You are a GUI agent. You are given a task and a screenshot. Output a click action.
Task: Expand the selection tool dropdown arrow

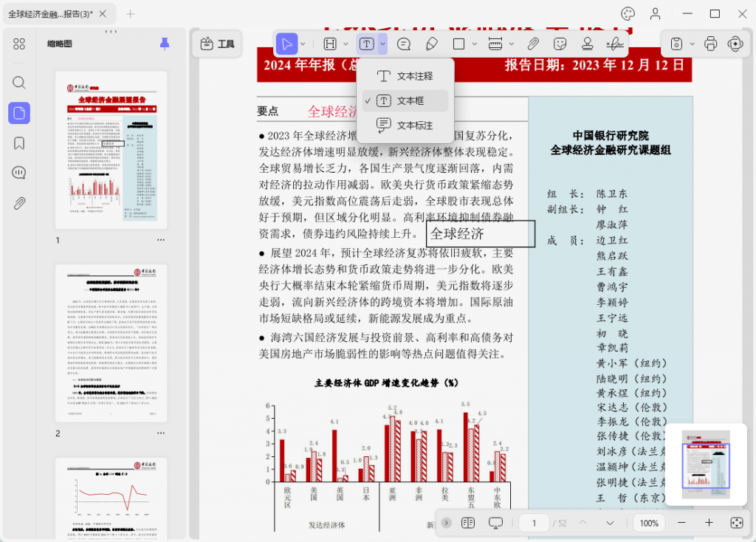[x=303, y=44]
